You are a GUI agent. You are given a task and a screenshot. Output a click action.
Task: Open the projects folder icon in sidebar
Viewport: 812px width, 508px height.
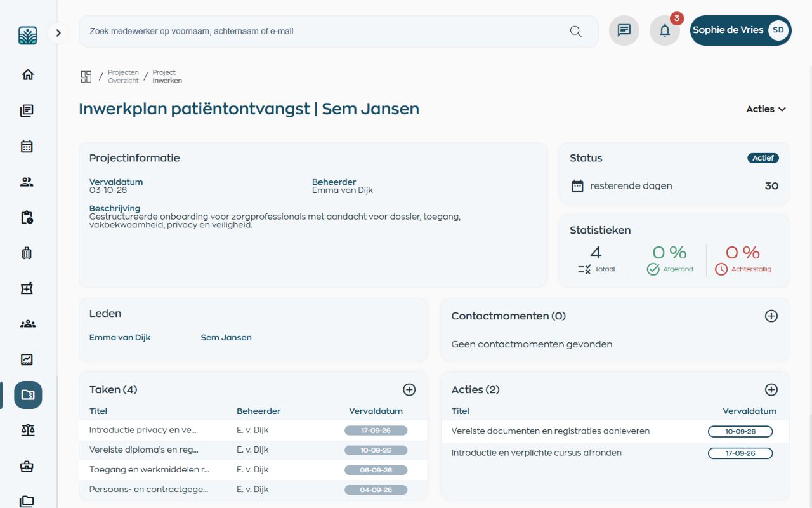(28, 395)
